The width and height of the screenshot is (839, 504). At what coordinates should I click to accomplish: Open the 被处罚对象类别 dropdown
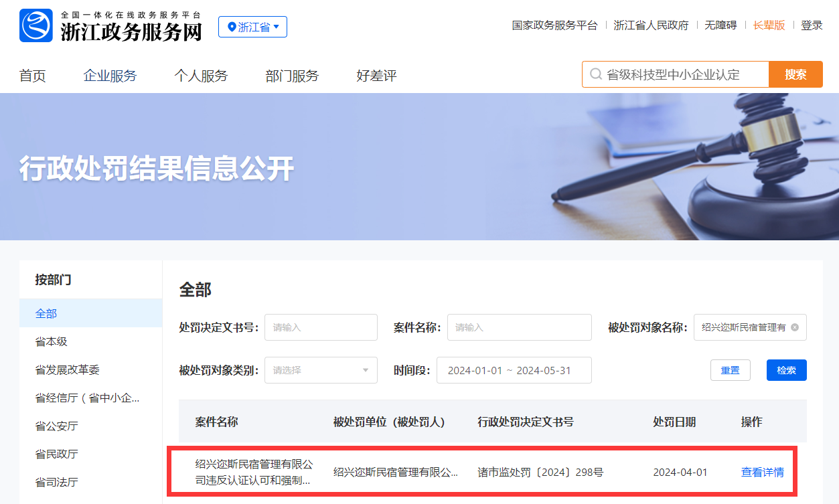(x=321, y=370)
